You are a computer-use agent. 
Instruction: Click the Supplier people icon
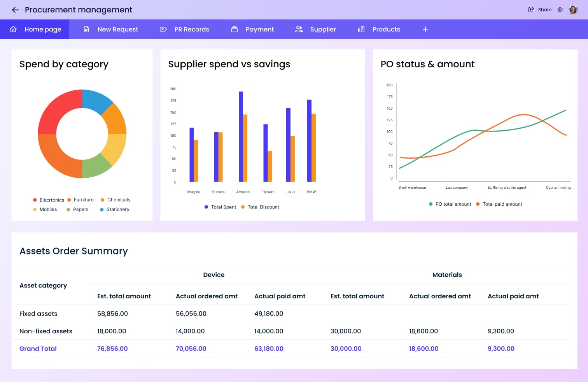click(299, 29)
